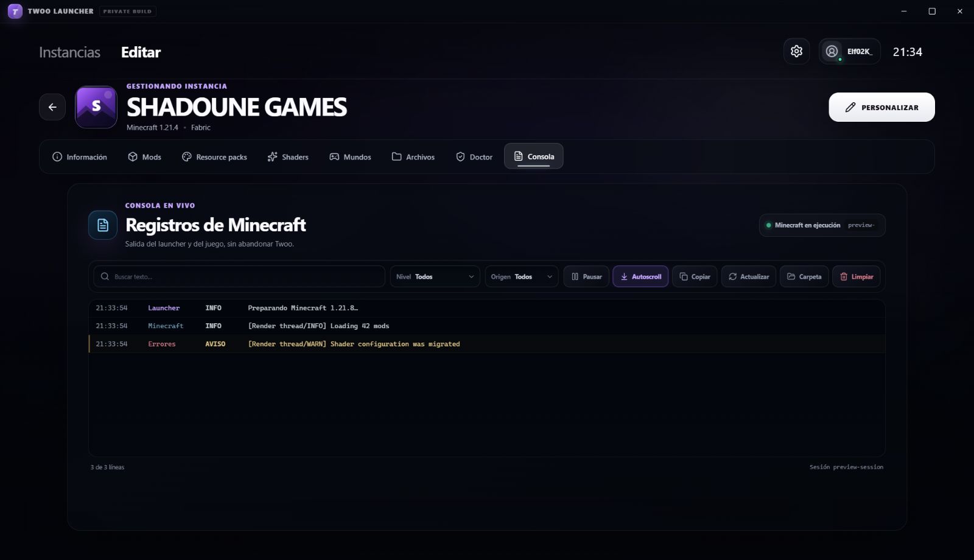Open the Doctor tab

click(474, 157)
